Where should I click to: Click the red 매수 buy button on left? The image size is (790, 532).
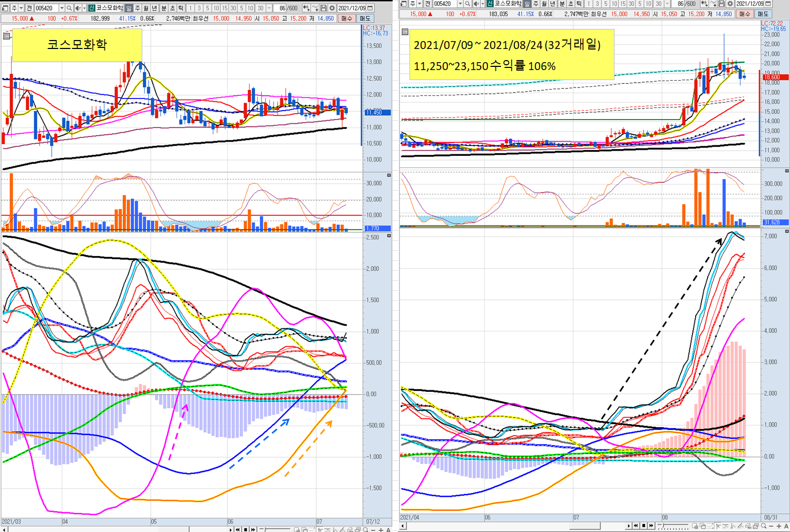pos(346,18)
